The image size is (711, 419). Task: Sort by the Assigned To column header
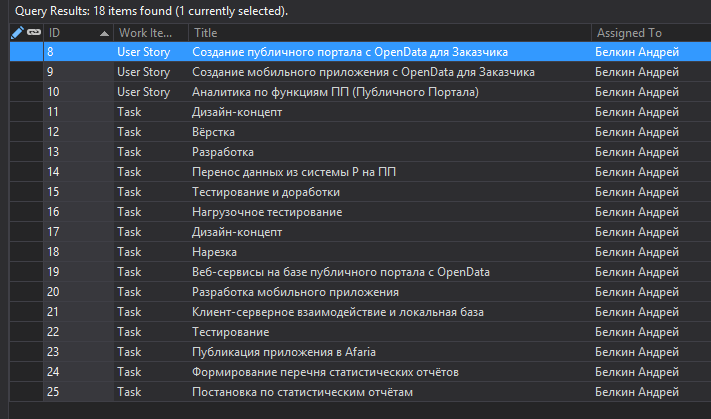coord(652,33)
